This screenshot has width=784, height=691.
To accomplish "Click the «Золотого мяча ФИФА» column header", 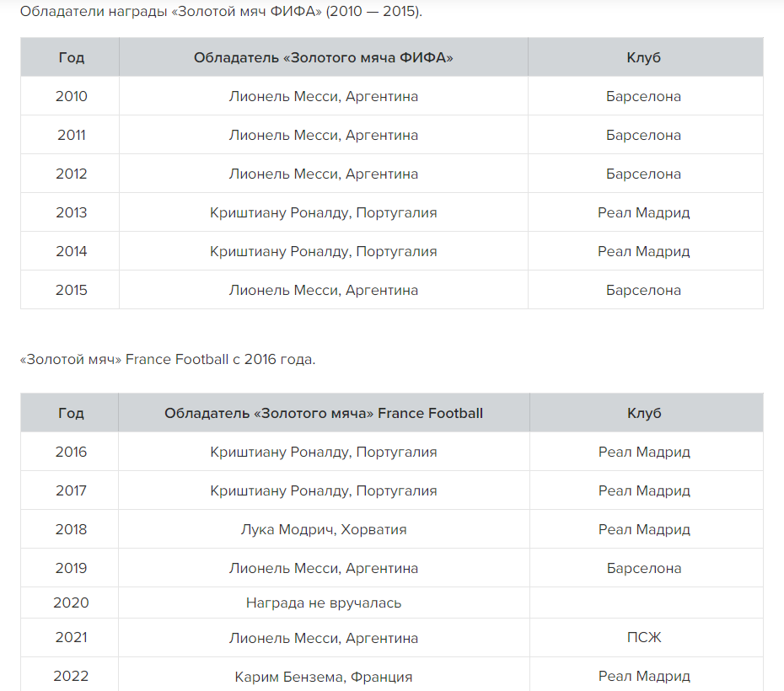I will click(x=323, y=57).
